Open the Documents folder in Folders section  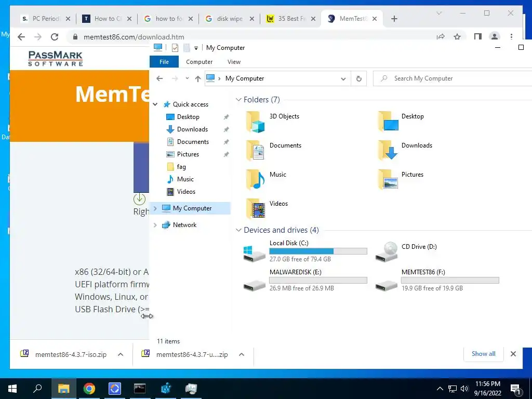point(256,151)
